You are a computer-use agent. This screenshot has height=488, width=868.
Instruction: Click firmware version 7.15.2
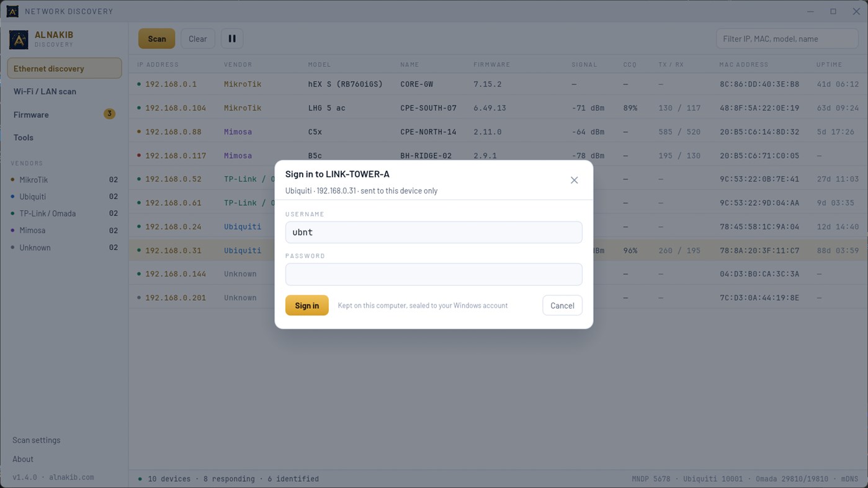click(488, 84)
